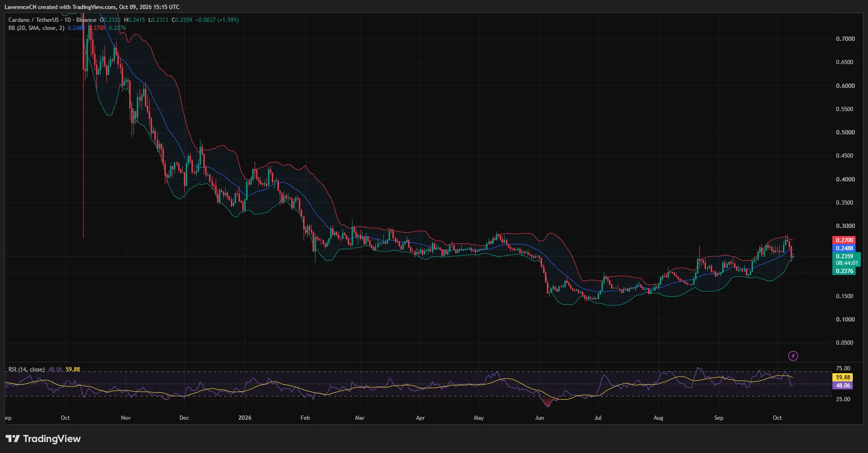Click the blue 0.2488 basis tag on price axis
The height and width of the screenshot is (453, 868).
point(844,248)
